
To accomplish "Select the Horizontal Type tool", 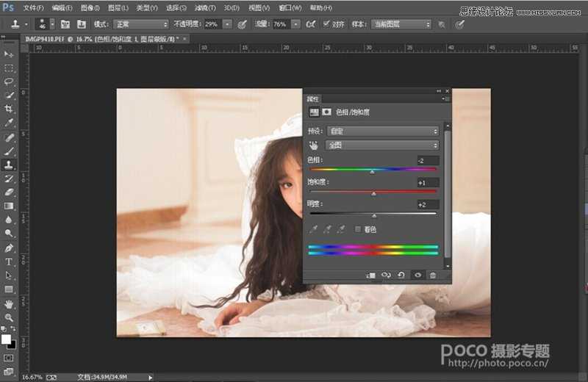I will point(10,262).
